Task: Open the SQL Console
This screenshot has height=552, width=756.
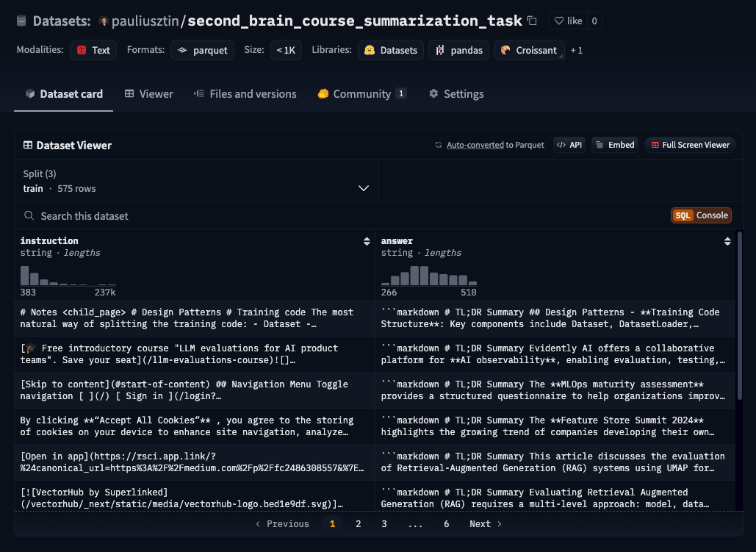Action: click(701, 215)
